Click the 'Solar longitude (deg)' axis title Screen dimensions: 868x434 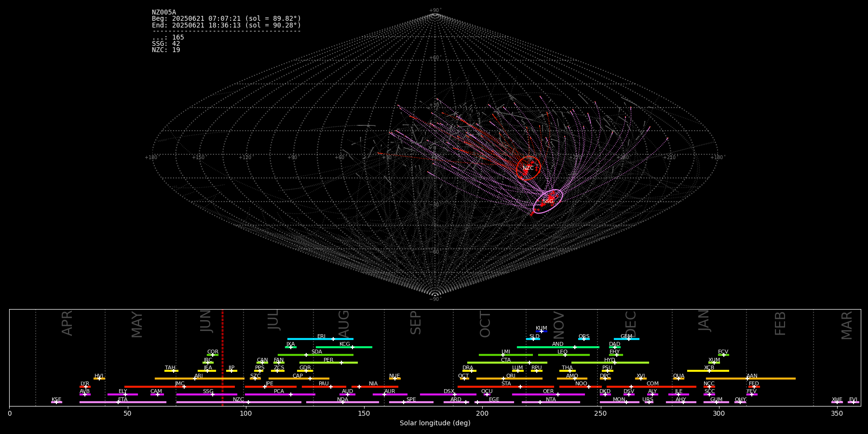click(435, 423)
